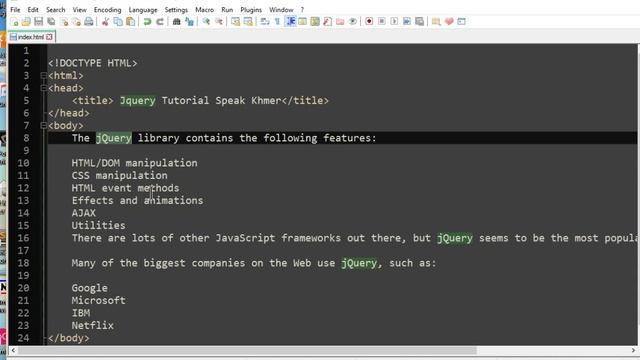Click the Open file folder icon
640x360 pixels.
point(26,22)
